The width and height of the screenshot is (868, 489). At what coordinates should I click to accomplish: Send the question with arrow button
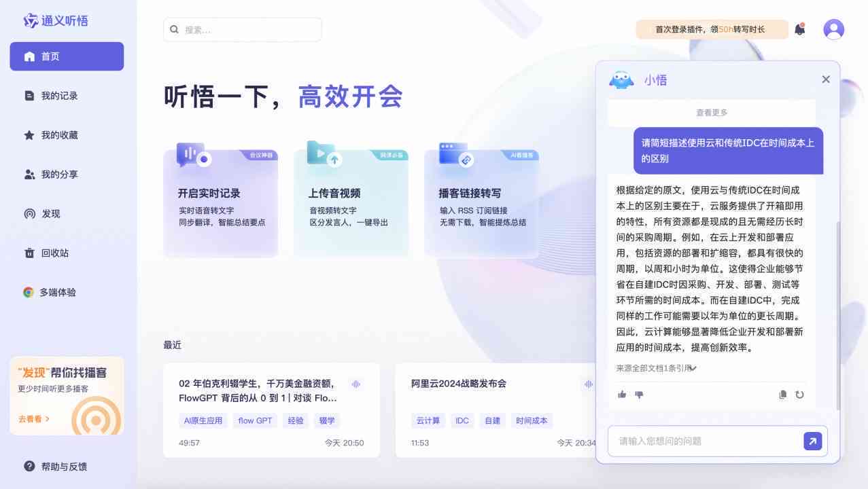pyautogui.click(x=813, y=441)
